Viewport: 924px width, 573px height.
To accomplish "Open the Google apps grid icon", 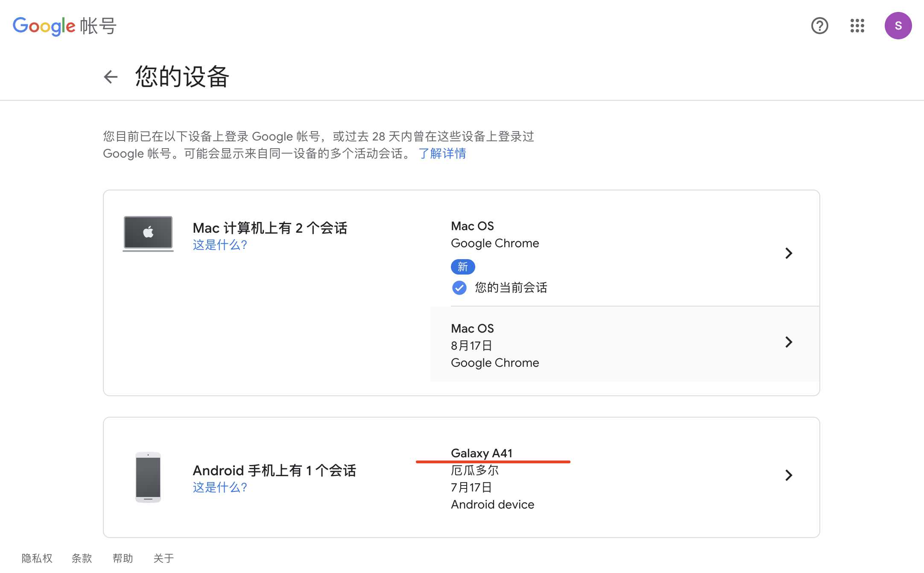I will (857, 26).
